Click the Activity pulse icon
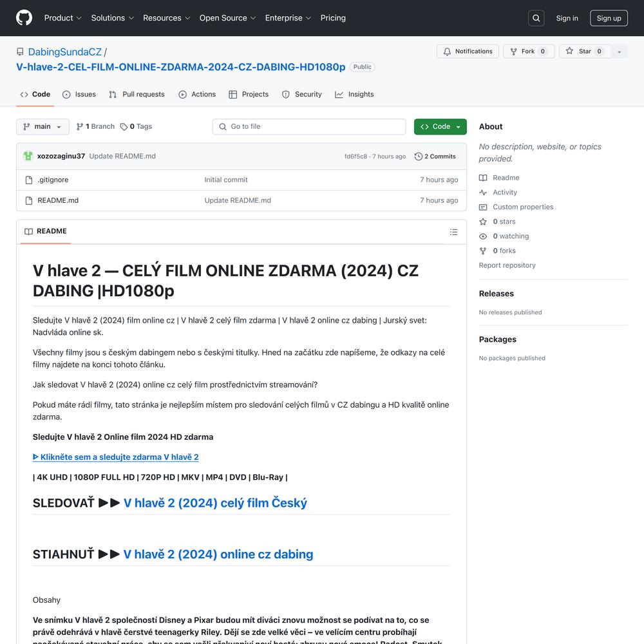This screenshot has height=644, width=644. 483,192
